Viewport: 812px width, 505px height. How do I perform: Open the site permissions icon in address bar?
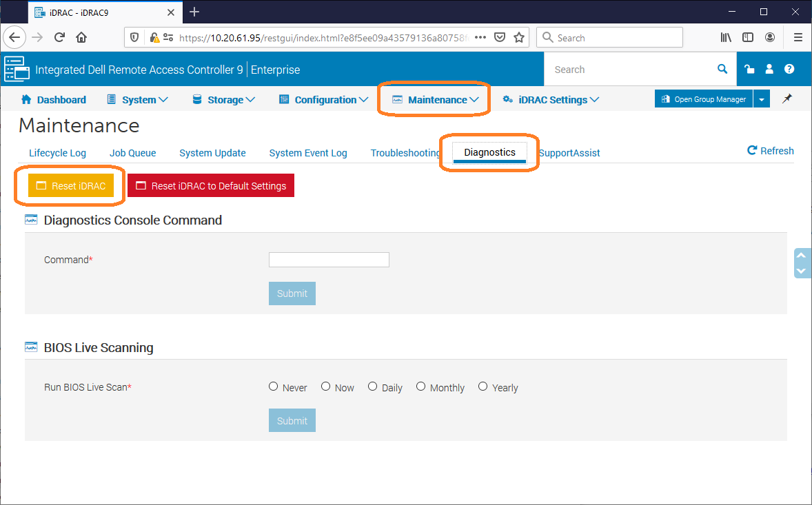tap(168, 37)
